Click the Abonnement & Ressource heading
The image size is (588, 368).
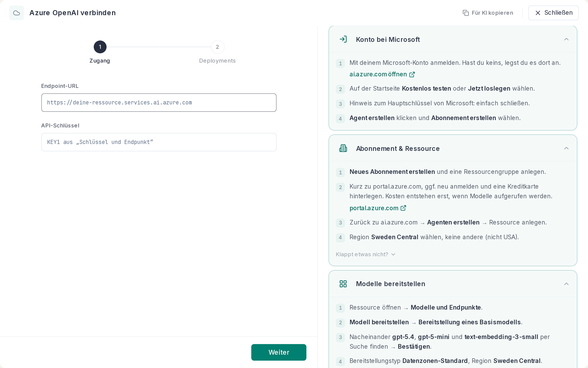coord(398,149)
